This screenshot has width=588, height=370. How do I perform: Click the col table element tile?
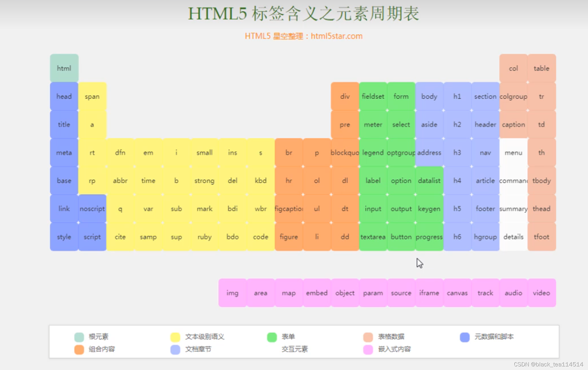click(x=513, y=68)
